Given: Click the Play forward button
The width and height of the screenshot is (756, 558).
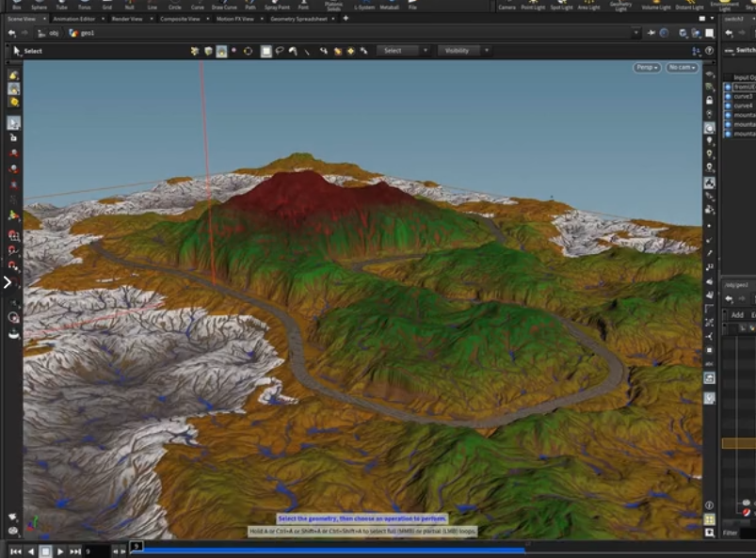Looking at the screenshot, I should tap(60, 551).
